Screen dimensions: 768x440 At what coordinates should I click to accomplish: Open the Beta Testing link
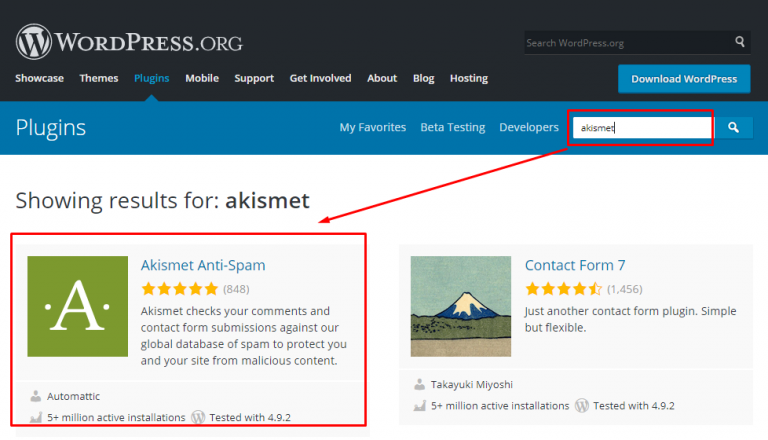(x=453, y=127)
